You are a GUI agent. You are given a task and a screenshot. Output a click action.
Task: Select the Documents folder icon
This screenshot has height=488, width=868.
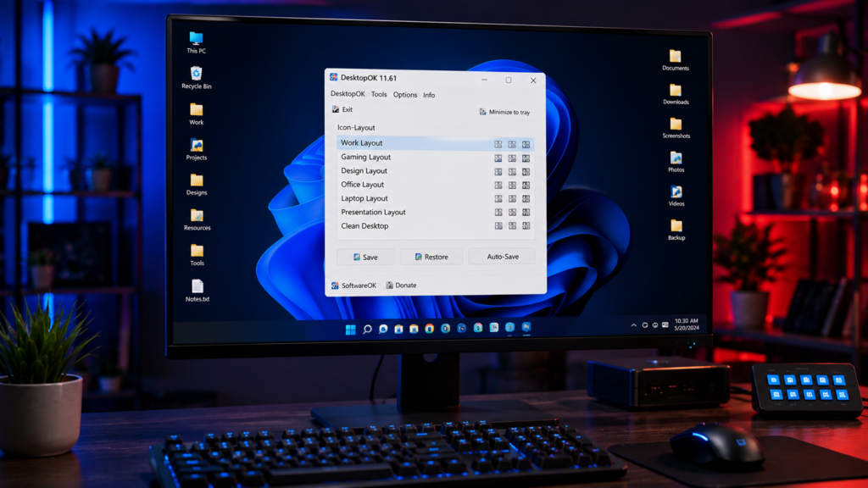[x=676, y=60]
